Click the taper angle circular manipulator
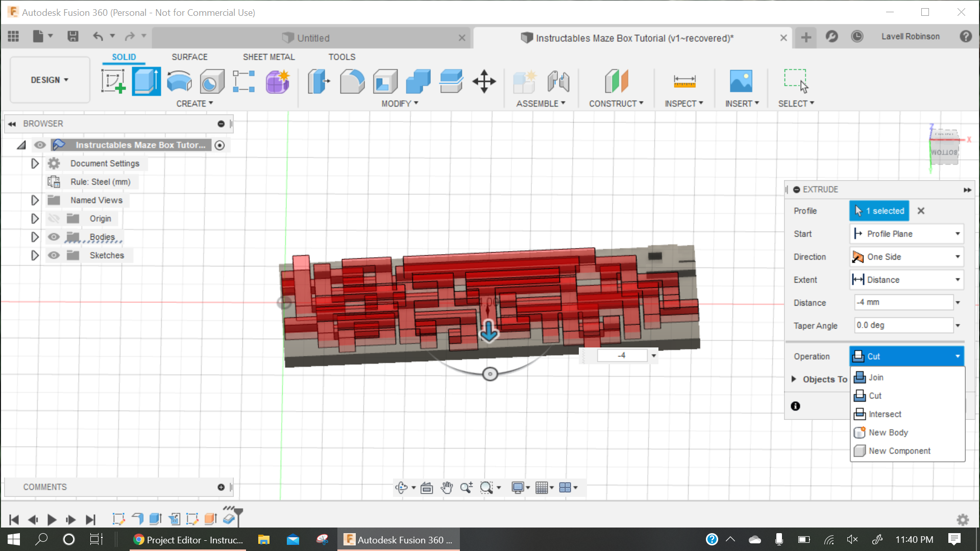 point(490,374)
